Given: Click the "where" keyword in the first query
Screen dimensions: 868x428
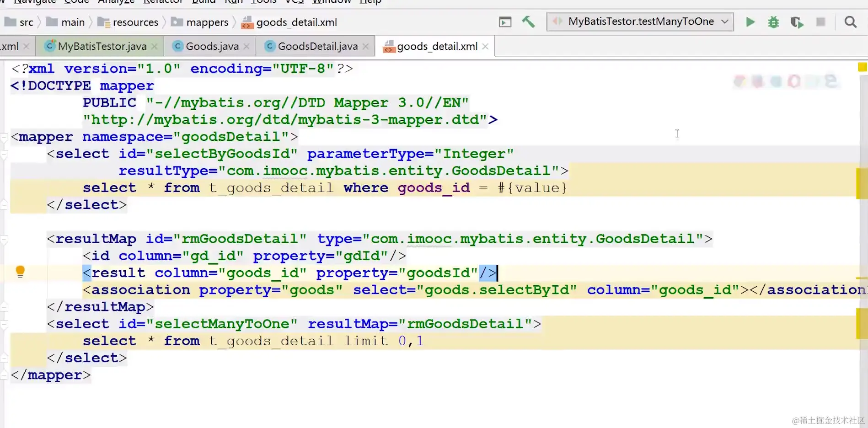Looking at the screenshot, I should point(366,188).
